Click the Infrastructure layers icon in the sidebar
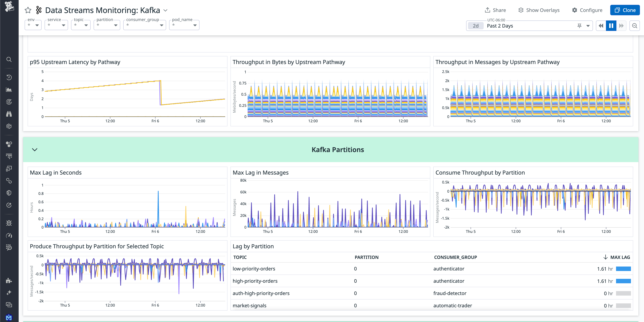 click(9, 126)
